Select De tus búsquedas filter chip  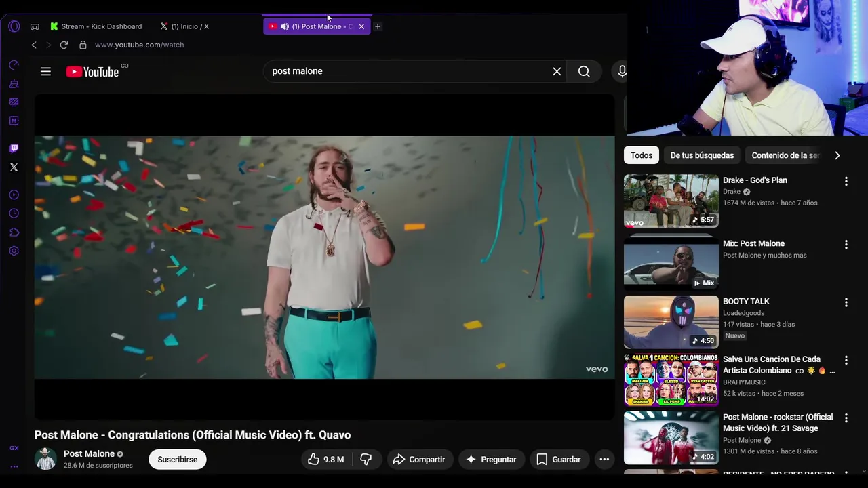(702, 155)
